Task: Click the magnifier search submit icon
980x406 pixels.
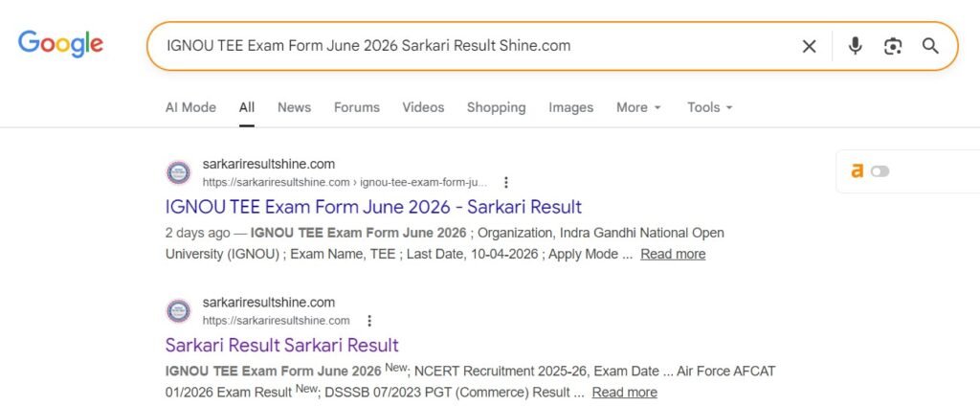Action: coord(930,46)
